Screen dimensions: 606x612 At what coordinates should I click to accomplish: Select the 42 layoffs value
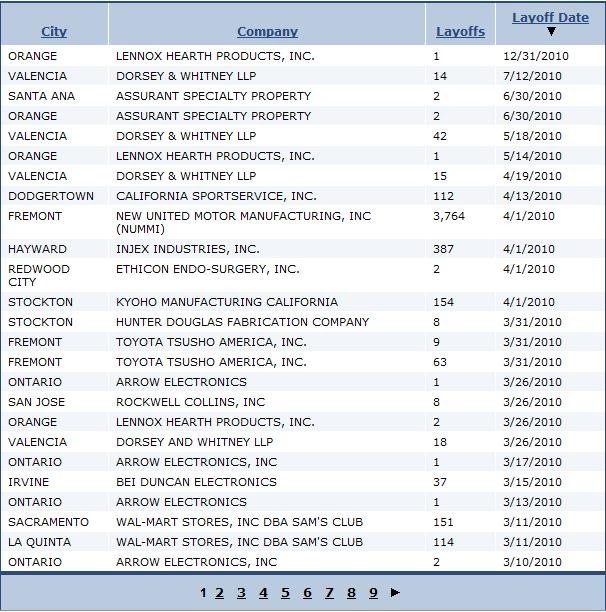pyautogui.click(x=440, y=136)
